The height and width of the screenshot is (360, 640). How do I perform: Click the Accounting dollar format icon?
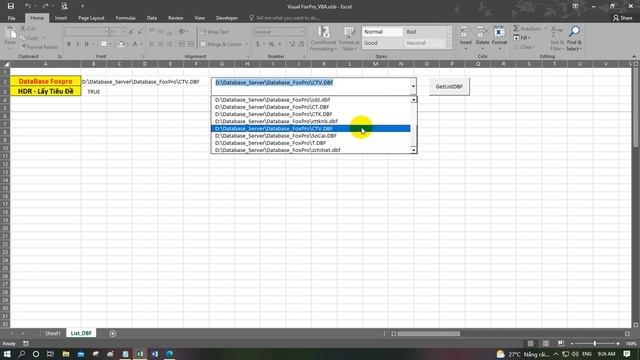click(x=258, y=44)
